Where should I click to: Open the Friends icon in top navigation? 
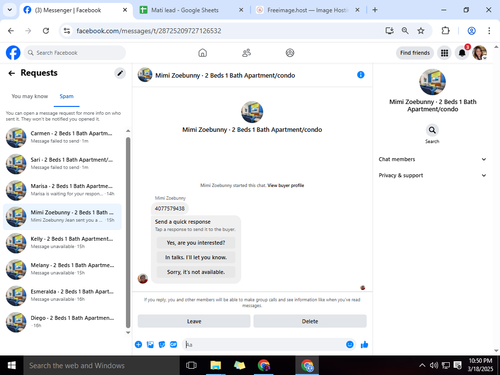click(x=246, y=53)
